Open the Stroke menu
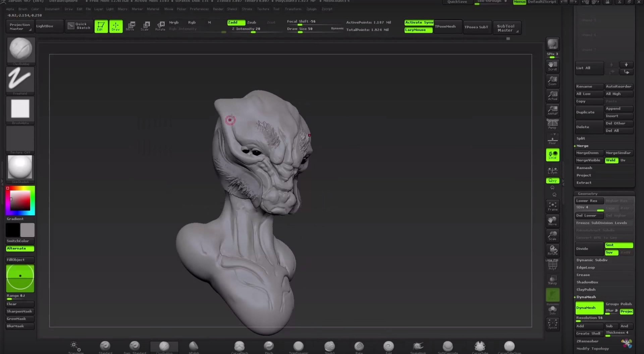This screenshot has height=354, width=644. pyautogui.click(x=247, y=9)
